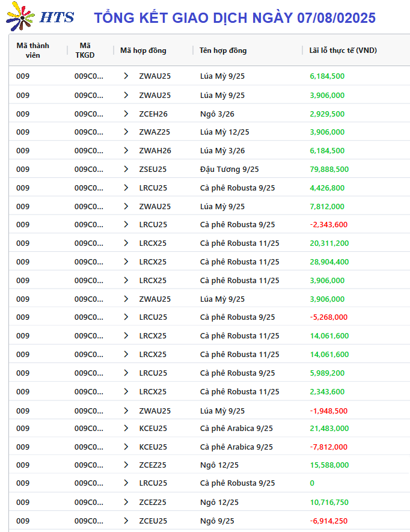
Task: Click the Ngô 9/25 contract name
Action: (x=217, y=521)
